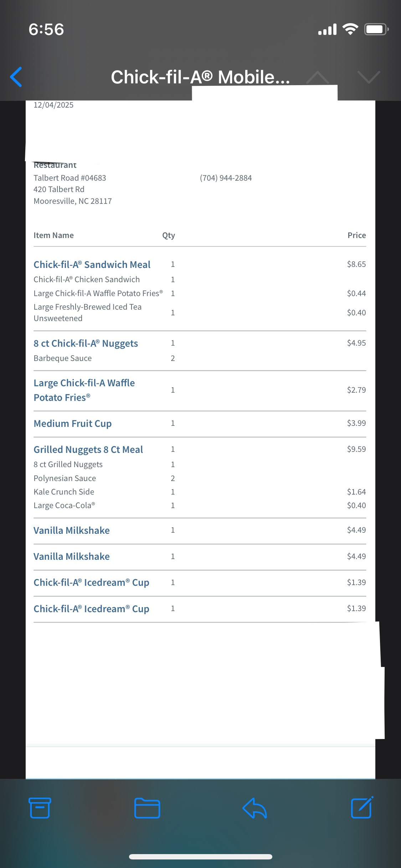Open 8 ct Chick-fil-A Nuggets link
The height and width of the screenshot is (868, 401).
(x=86, y=343)
